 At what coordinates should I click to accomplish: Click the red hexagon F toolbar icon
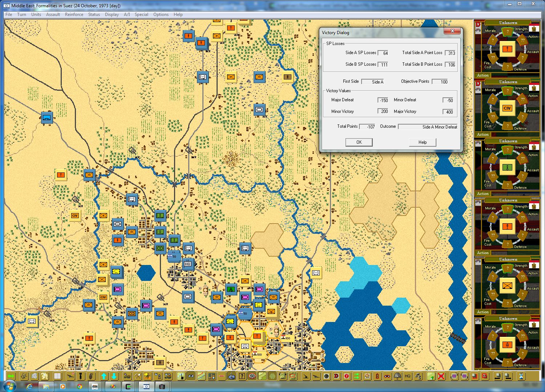347,376
